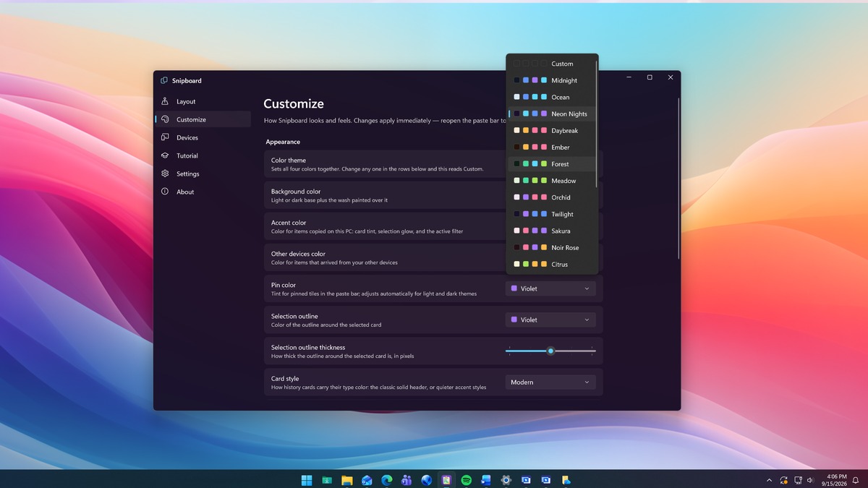Expand the Selection outline color dropdown
The height and width of the screenshot is (488, 868).
[x=550, y=320]
